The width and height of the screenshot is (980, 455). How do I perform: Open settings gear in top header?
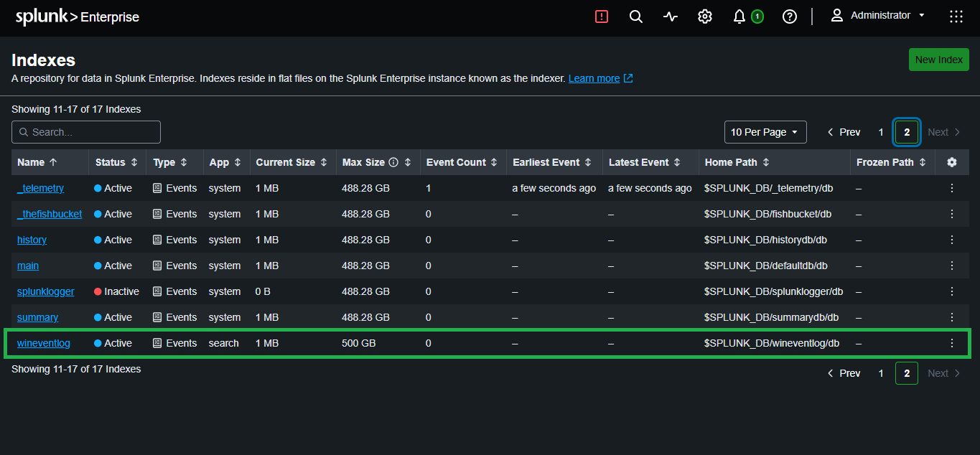pos(705,17)
